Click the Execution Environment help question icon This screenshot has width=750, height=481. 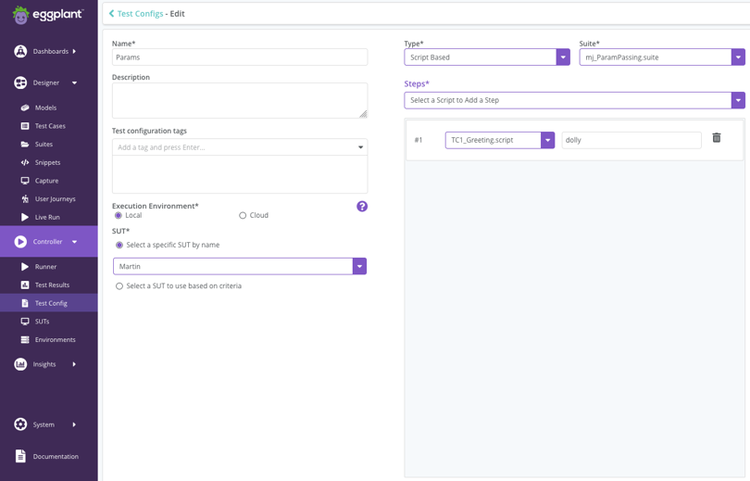point(362,206)
